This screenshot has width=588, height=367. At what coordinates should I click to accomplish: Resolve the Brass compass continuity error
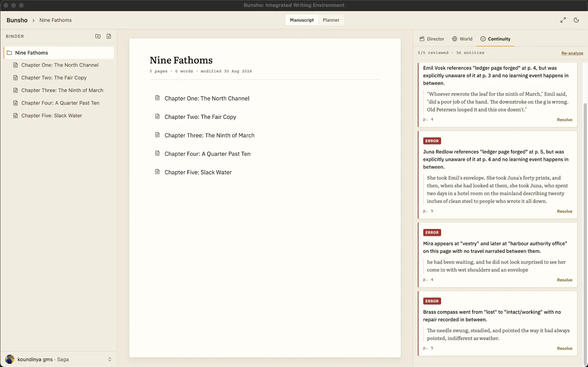click(x=564, y=349)
